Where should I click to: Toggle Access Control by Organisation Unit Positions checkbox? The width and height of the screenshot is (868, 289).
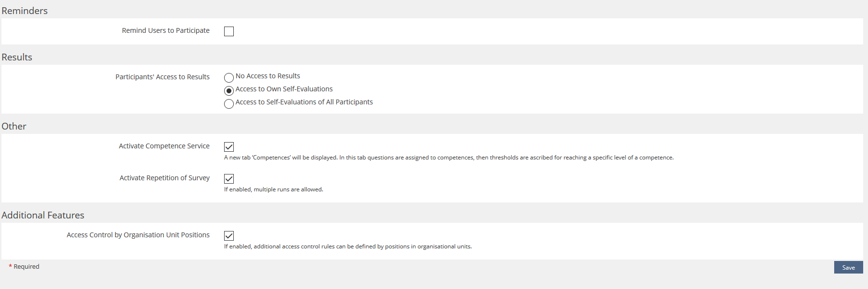[229, 236]
